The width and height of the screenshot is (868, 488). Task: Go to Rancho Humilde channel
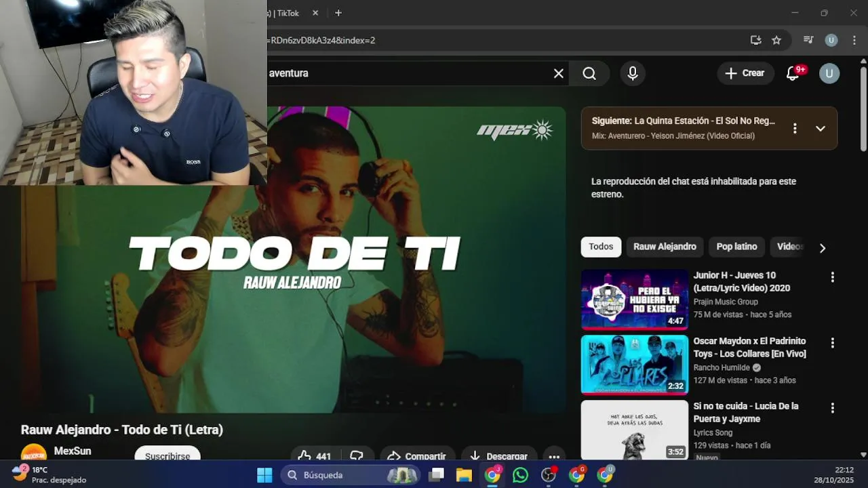(x=722, y=367)
